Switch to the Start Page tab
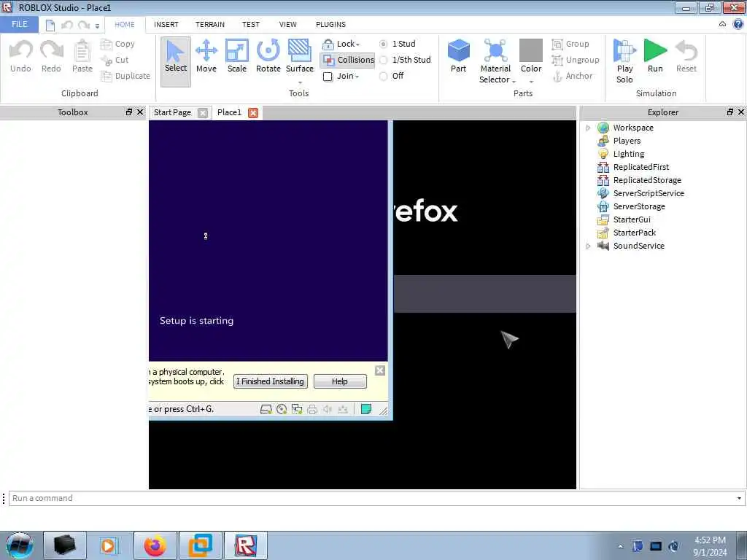 tap(172, 112)
